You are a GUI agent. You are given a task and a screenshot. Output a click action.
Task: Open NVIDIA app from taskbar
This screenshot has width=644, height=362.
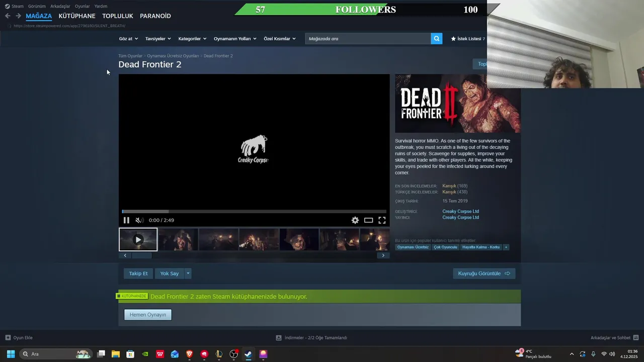[x=145, y=354]
